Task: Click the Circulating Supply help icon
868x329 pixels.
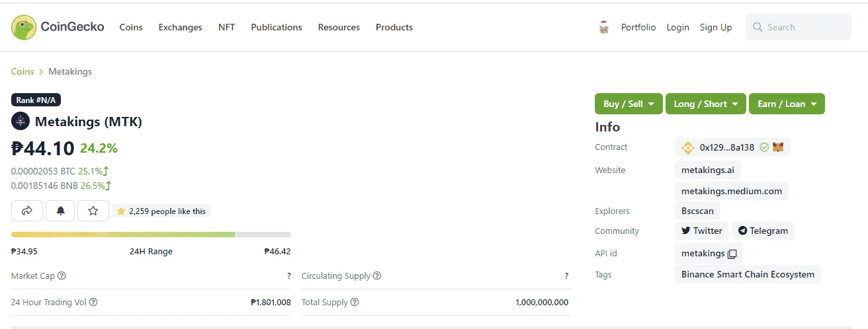Action: 377,275
